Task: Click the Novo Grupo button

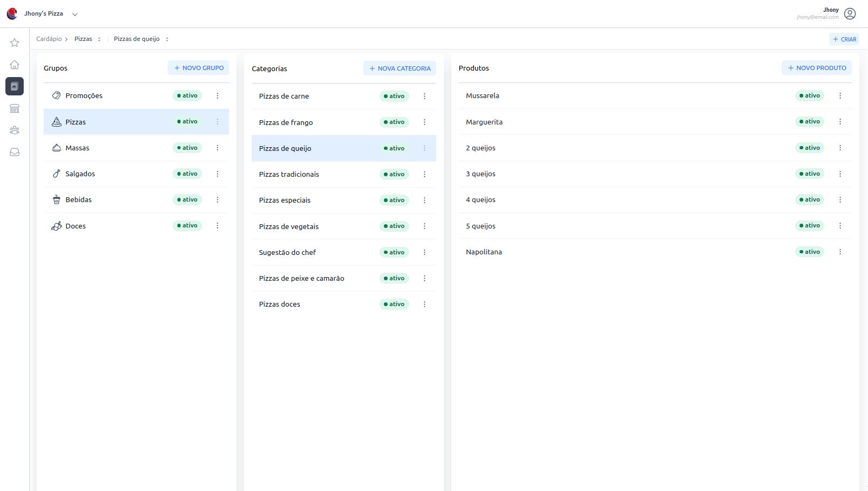Action: click(x=198, y=68)
